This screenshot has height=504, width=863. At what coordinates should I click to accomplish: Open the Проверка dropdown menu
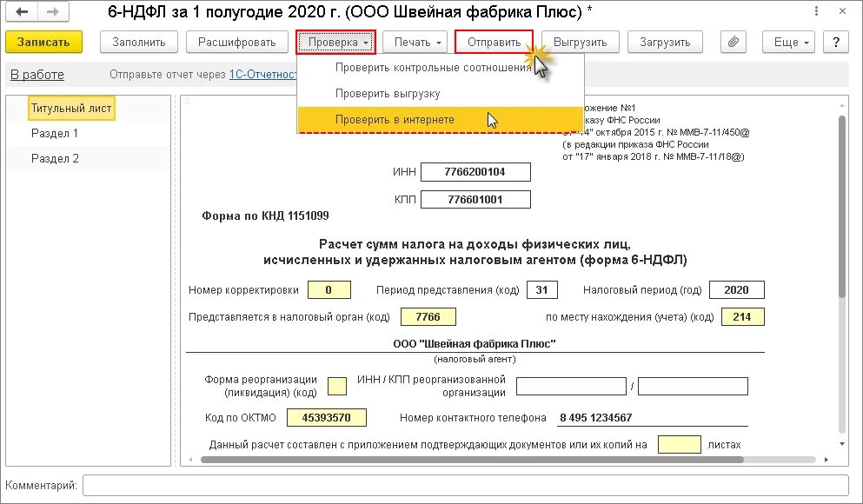pyautogui.click(x=335, y=42)
